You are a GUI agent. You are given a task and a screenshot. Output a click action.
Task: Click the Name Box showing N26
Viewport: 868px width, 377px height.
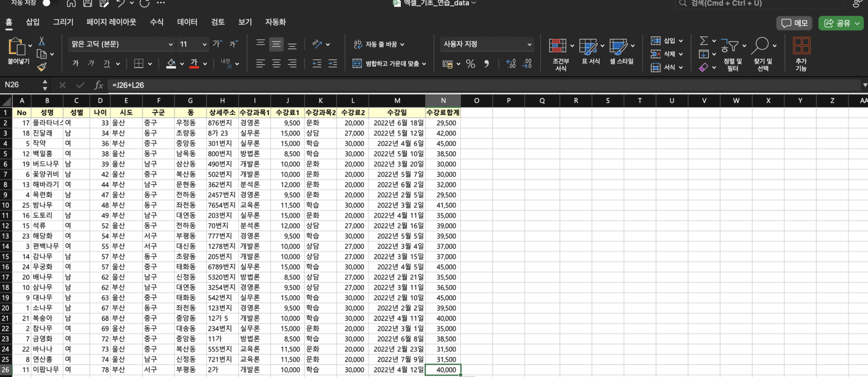(21, 85)
